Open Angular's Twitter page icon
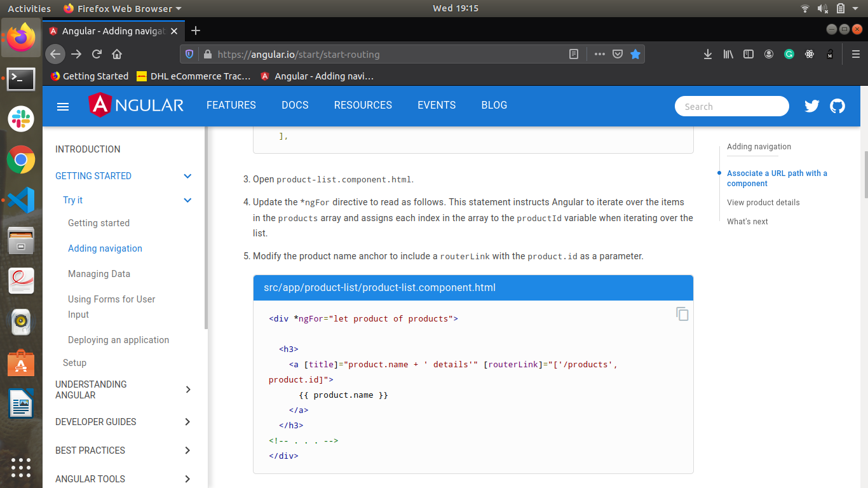The width and height of the screenshot is (868, 488). tap(812, 106)
